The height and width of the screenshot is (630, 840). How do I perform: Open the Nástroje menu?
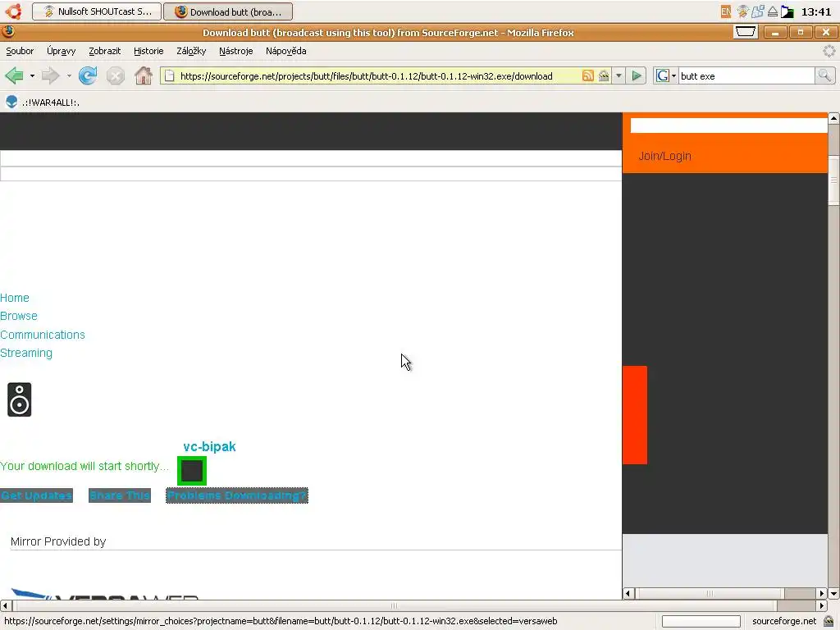235,51
